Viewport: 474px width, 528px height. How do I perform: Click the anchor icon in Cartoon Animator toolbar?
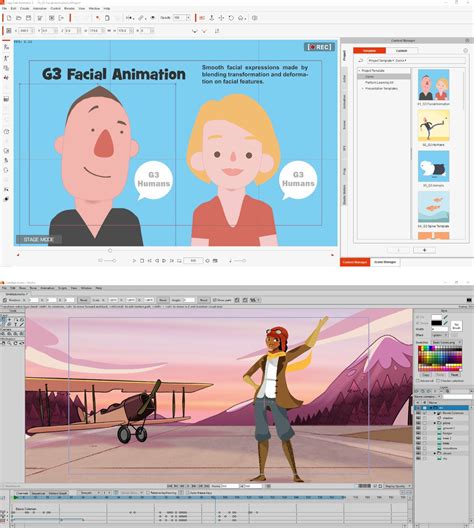[x=211, y=18]
